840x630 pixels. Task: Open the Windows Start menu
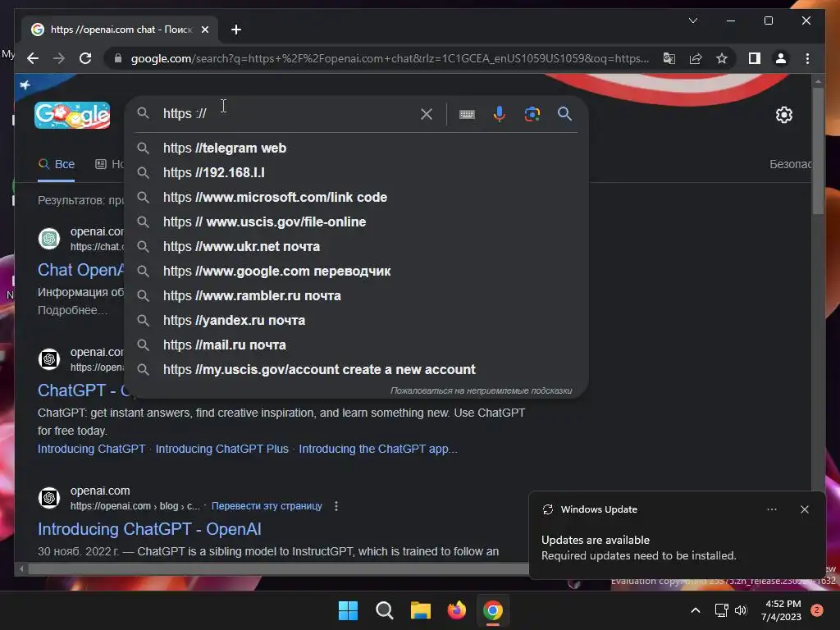(x=348, y=610)
